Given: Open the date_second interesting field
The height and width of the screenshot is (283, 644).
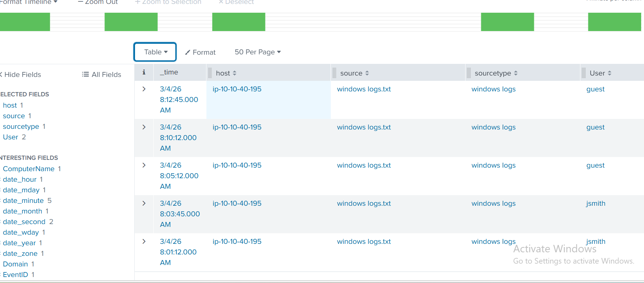Looking at the screenshot, I should (x=24, y=222).
